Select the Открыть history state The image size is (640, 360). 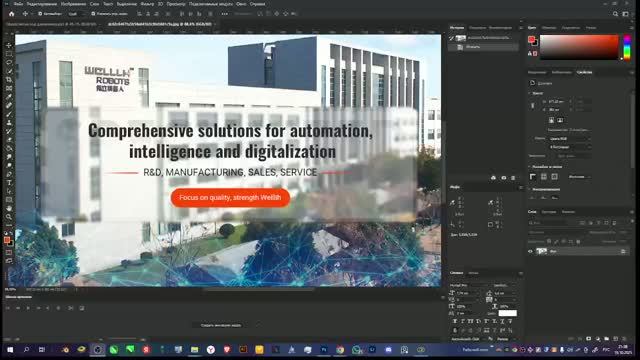484,47
